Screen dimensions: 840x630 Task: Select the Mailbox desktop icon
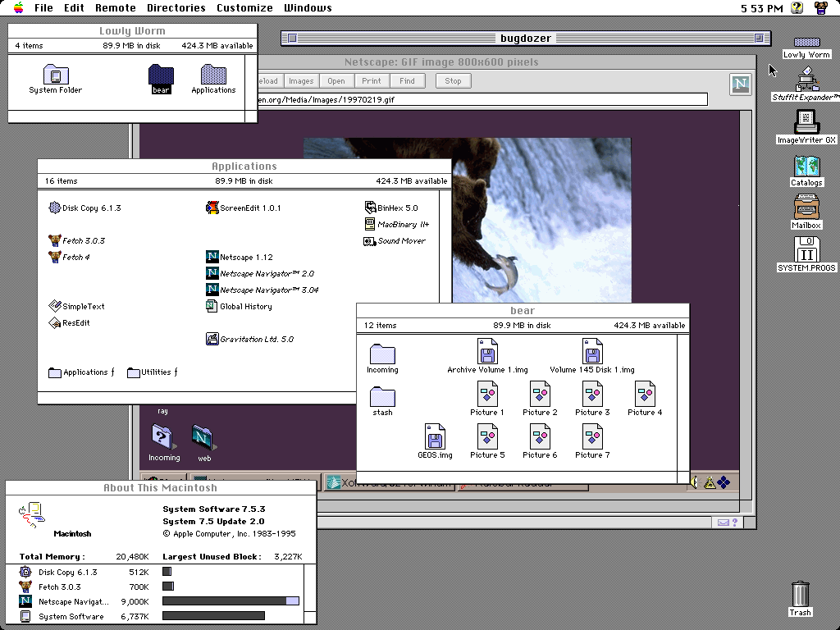(x=806, y=207)
